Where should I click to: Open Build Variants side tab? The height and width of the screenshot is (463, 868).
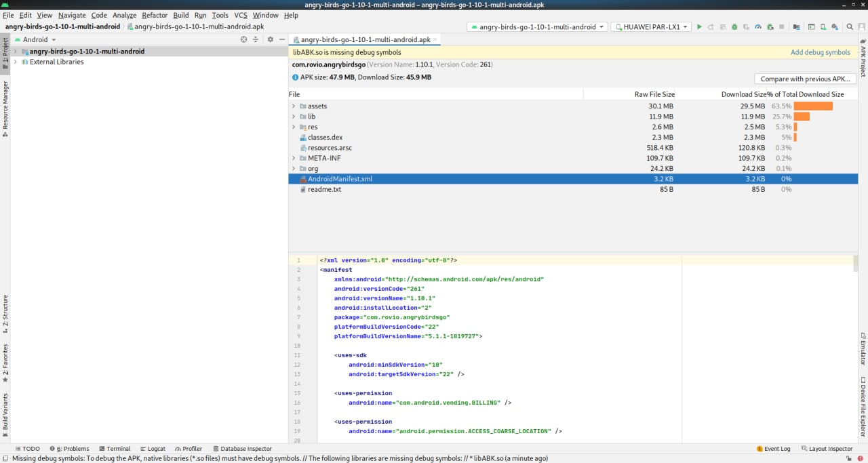coord(5,416)
